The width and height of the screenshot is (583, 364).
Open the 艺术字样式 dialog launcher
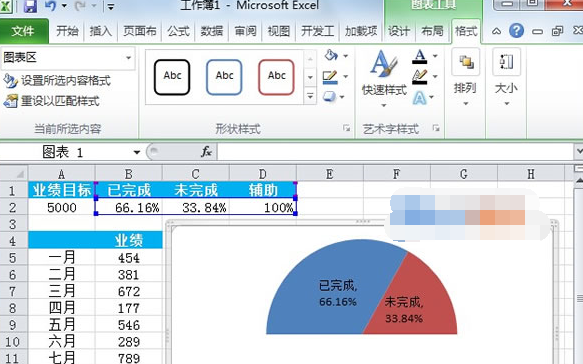(x=436, y=128)
